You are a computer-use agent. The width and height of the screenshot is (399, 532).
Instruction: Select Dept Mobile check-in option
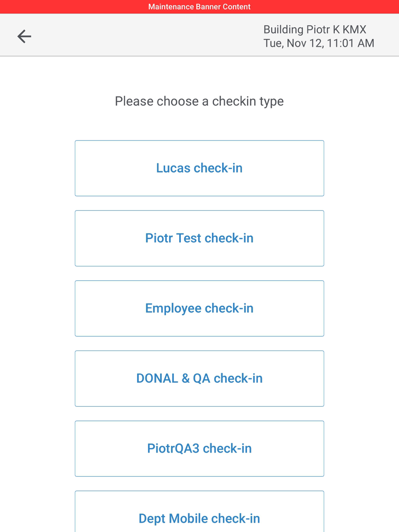(x=199, y=514)
